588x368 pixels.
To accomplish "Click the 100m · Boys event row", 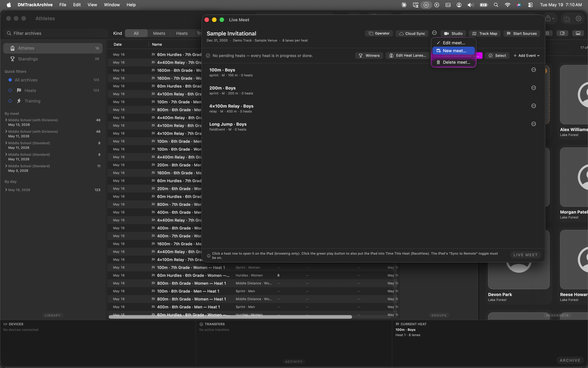I will click(373, 72).
